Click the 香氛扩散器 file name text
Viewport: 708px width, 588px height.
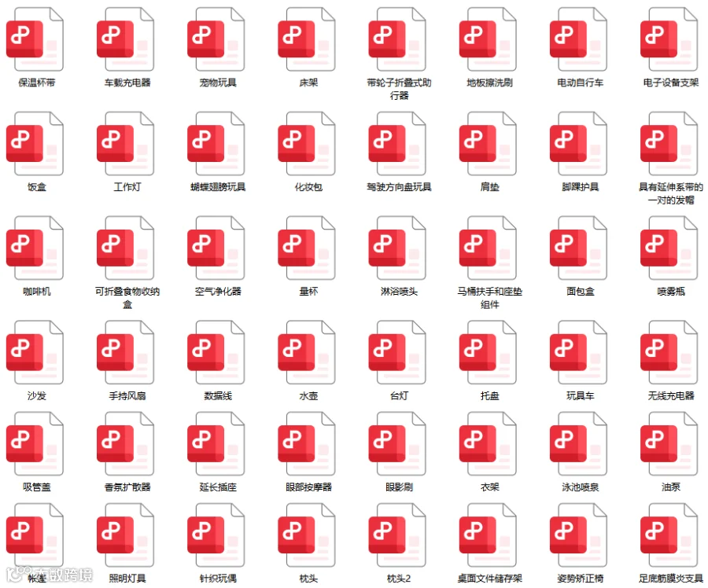tap(127, 487)
